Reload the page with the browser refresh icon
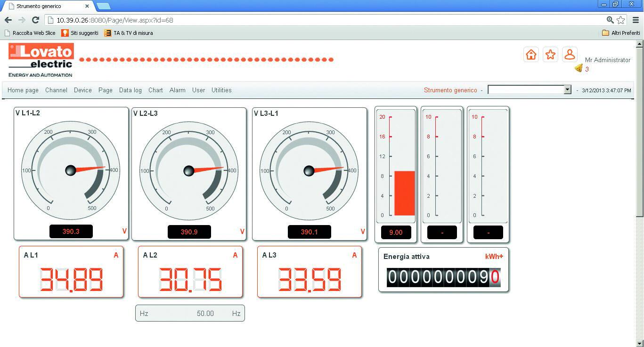Viewport: 644px width, 347px height. tap(35, 20)
